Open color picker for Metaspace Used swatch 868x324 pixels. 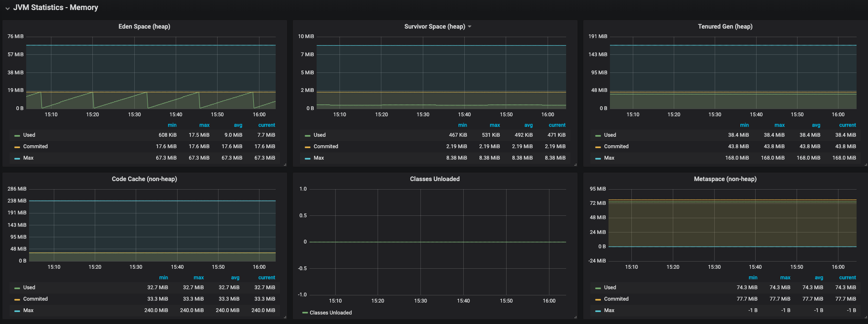pyautogui.click(x=598, y=288)
